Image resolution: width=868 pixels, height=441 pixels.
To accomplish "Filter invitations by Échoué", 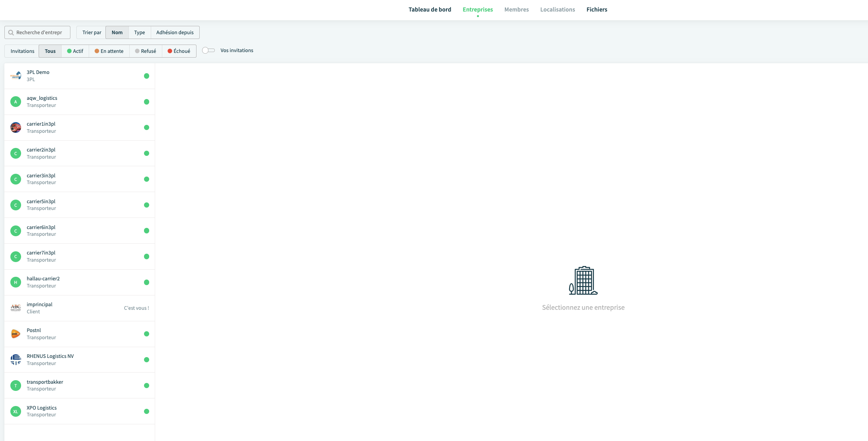I will point(179,51).
